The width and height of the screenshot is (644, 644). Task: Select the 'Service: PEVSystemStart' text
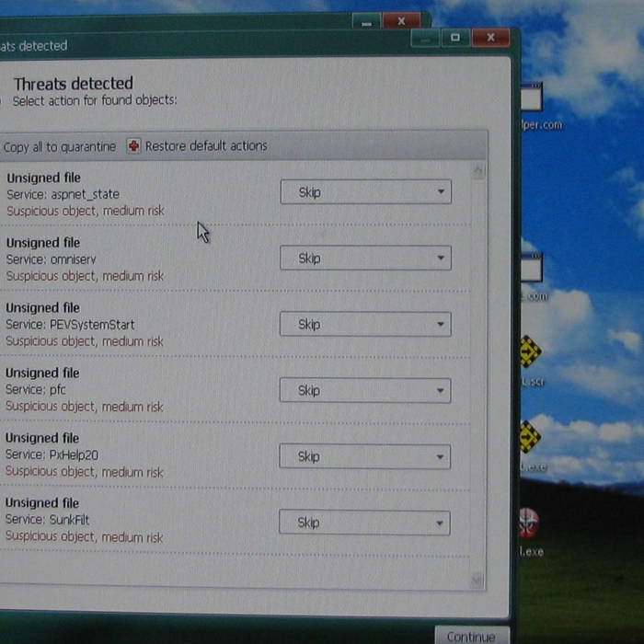(x=70, y=325)
